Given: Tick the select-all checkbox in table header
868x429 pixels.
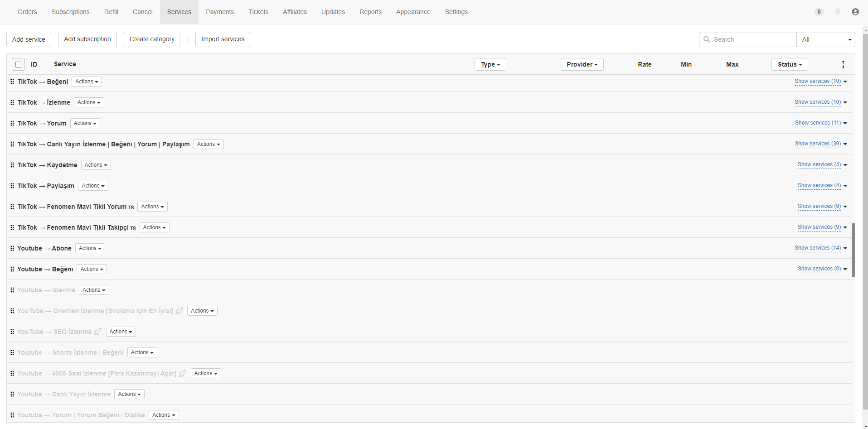Looking at the screenshot, I should 18,64.
